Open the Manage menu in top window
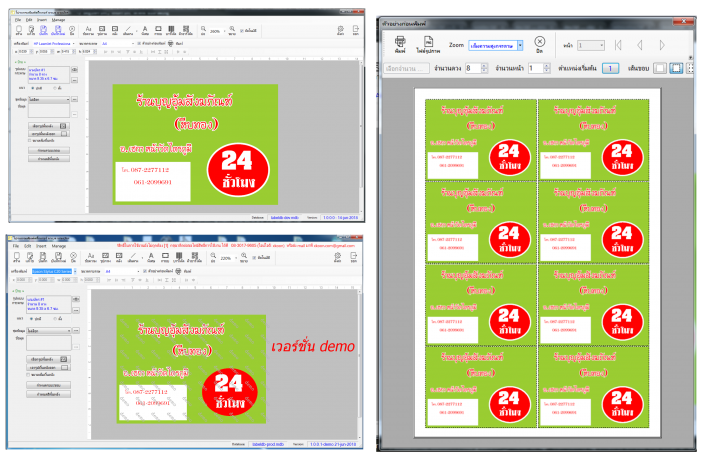 (x=58, y=20)
